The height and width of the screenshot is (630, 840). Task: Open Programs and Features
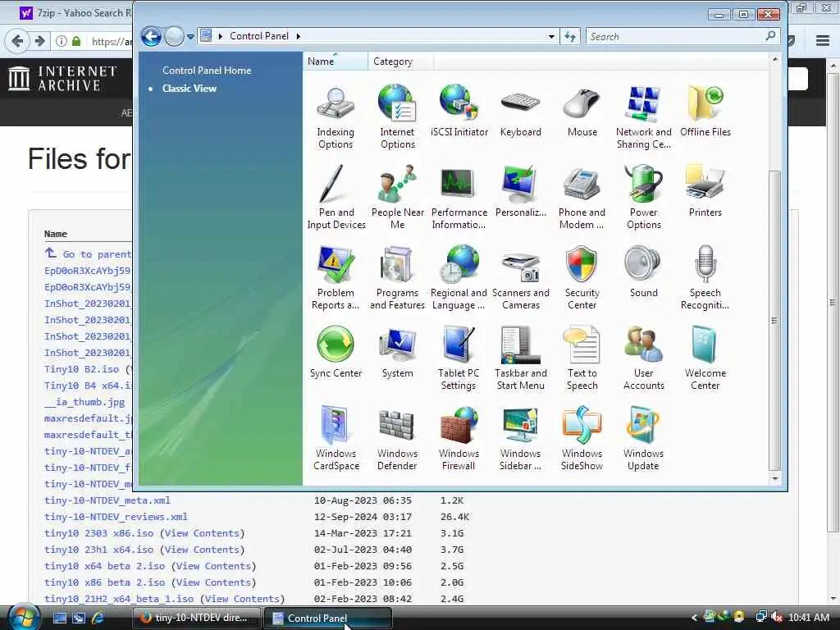397,277
